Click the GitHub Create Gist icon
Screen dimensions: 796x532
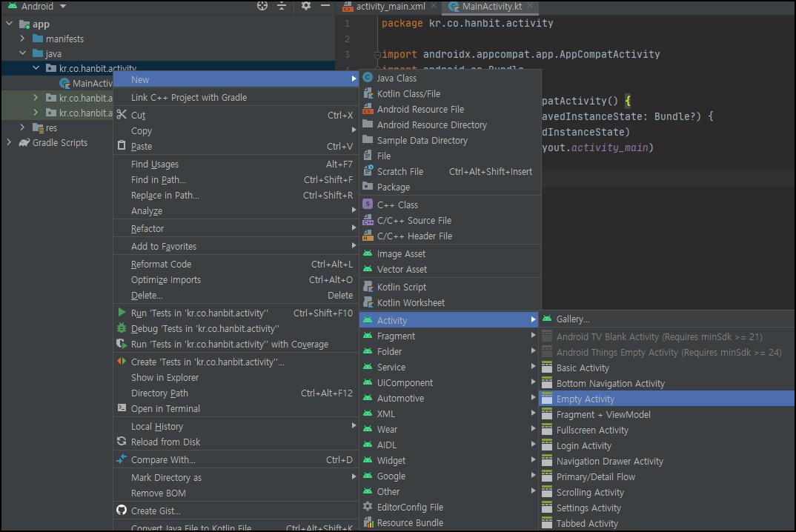(x=122, y=511)
